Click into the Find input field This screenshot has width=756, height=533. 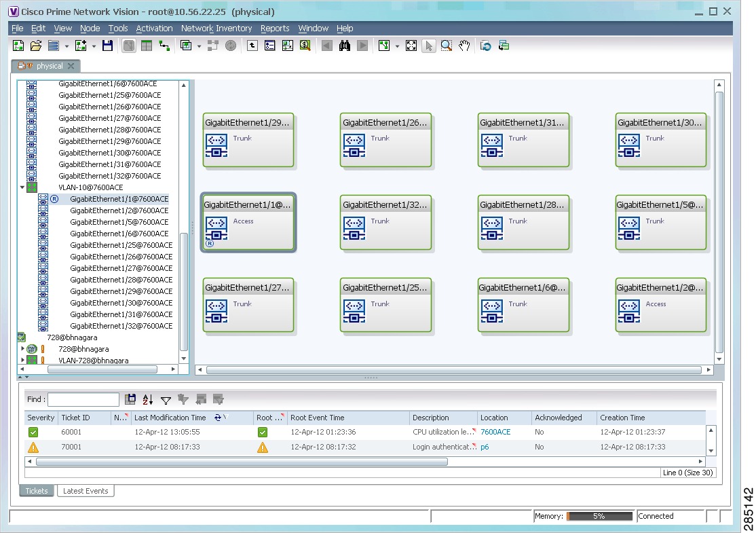pos(83,399)
